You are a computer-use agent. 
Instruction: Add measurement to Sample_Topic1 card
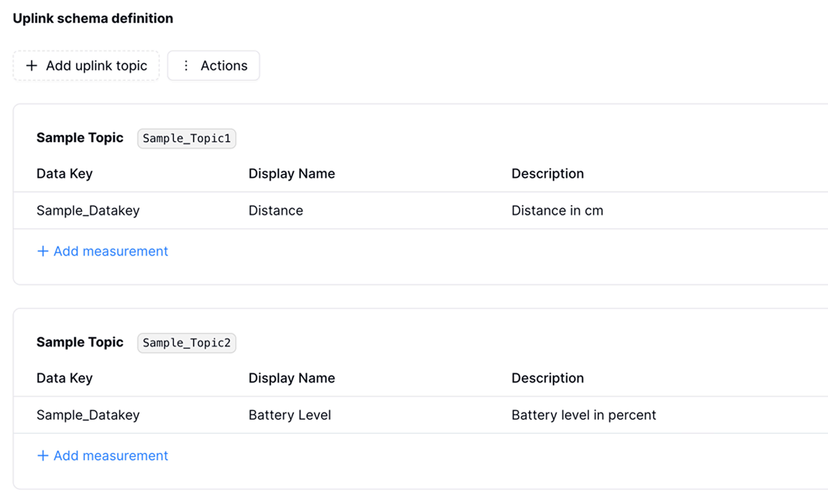[x=110, y=251]
